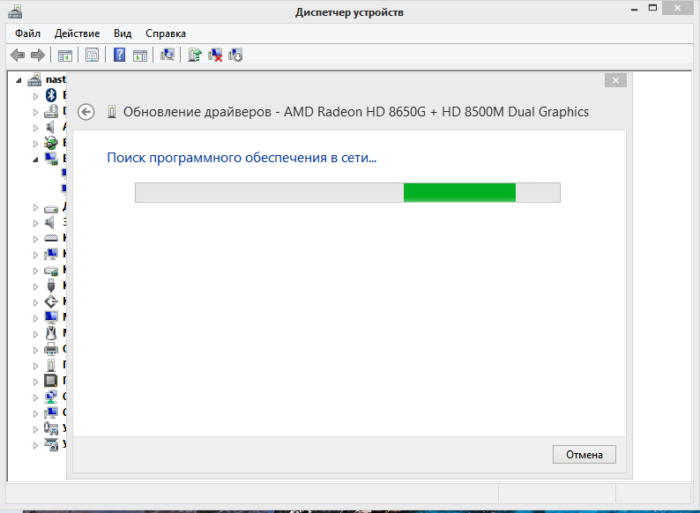Expand the battery node arrow
Viewport: 700px width, 513px height.
35,143
